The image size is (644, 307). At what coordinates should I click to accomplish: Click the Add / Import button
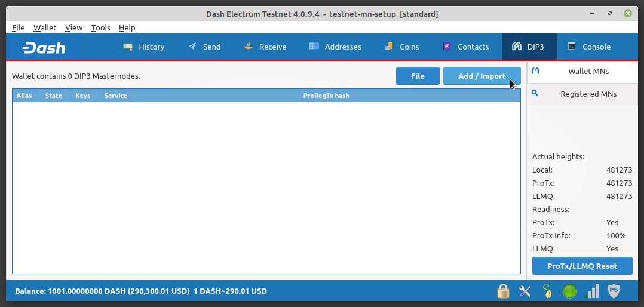pos(482,76)
